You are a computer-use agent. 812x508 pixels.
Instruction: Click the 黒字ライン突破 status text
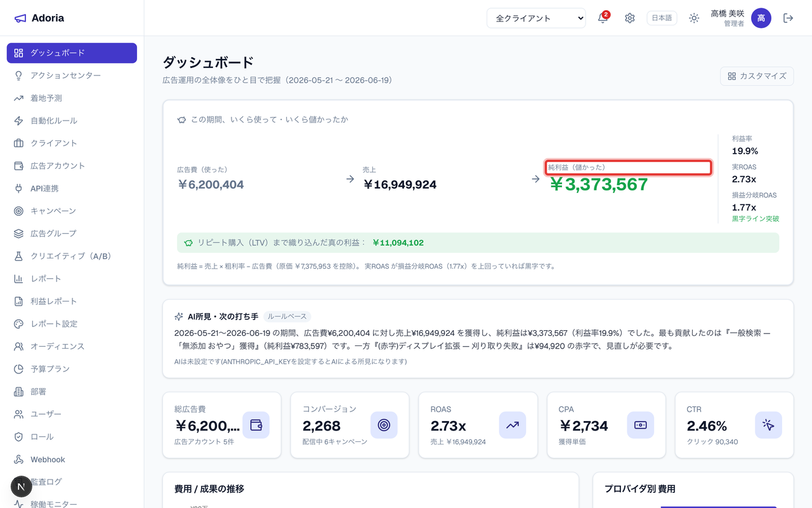pyautogui.click(x=756, y=218)
